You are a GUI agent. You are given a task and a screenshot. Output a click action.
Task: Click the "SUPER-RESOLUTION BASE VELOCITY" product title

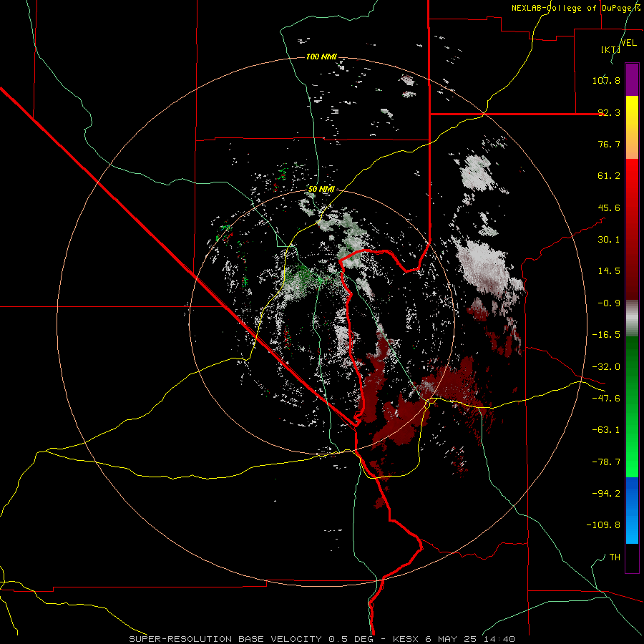pos(225,639)
